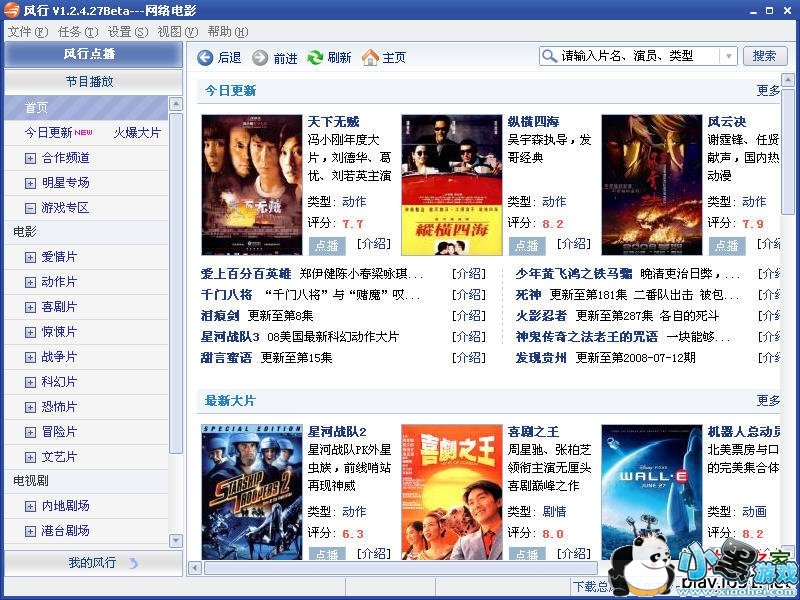Click 点播 button for 星河战队2

[327, 554]
